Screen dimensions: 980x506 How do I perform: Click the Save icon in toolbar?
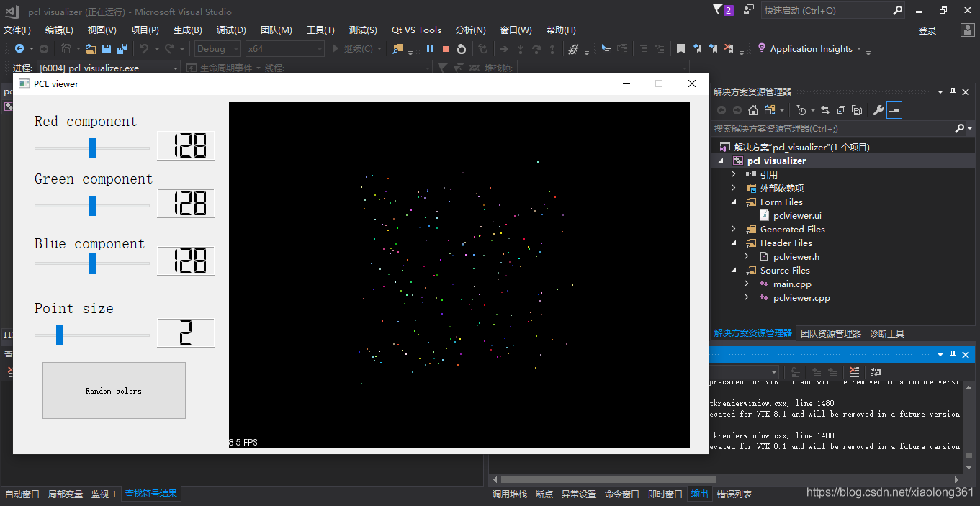[x=107, y=49]
